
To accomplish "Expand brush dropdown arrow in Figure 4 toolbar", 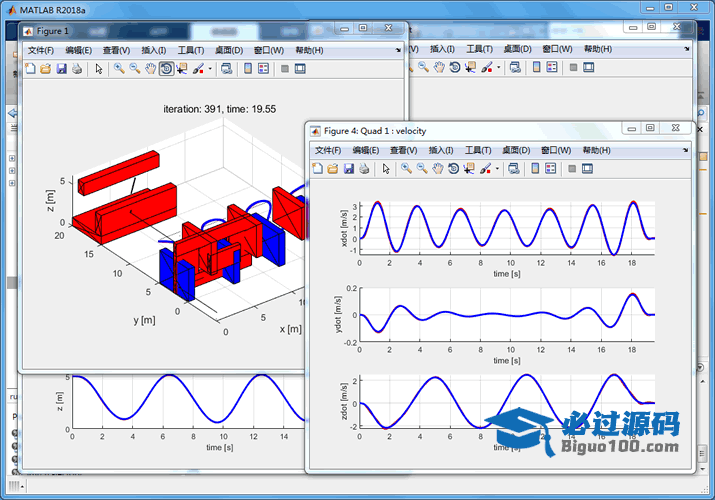I will pyautogui.click(x=498, y=168).
